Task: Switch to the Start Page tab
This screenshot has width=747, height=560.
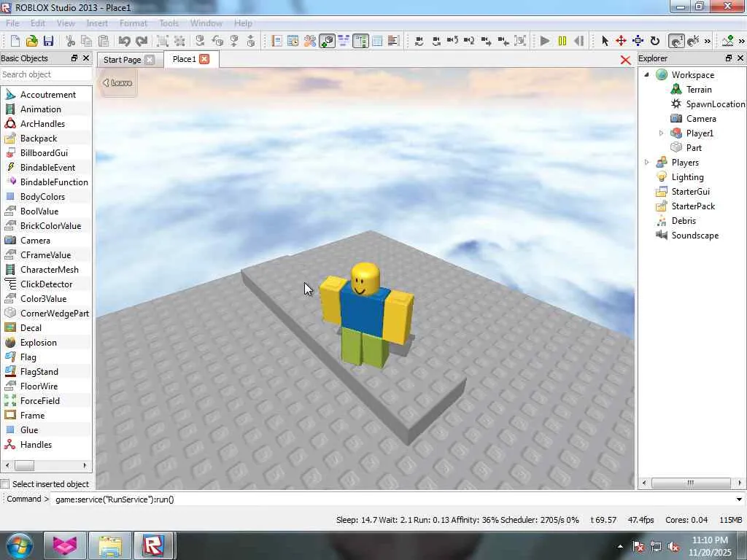Action: tap(123, 60)
